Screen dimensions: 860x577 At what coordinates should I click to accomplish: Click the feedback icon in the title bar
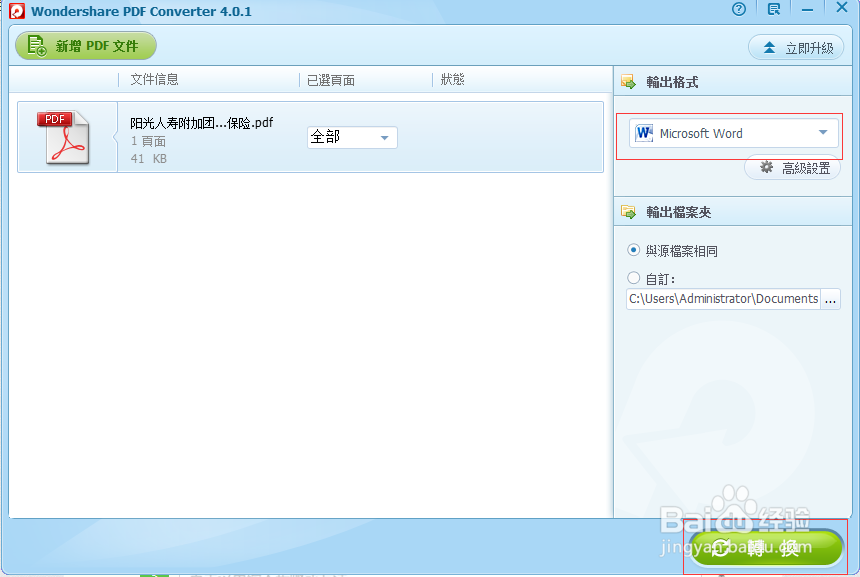tap(773, 9)
